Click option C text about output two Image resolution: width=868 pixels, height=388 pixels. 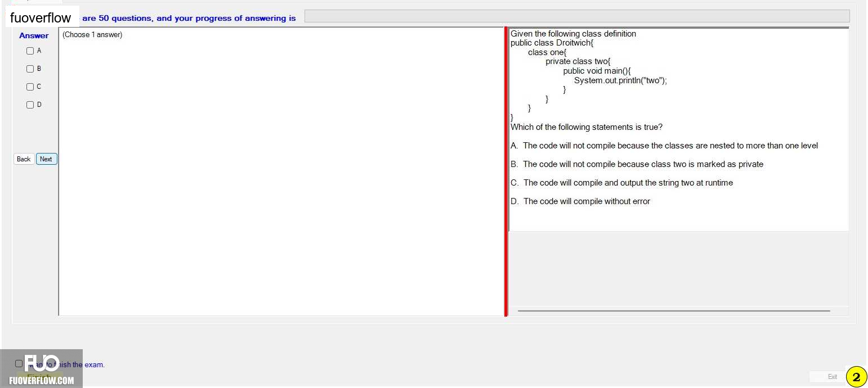click(622, 183)
